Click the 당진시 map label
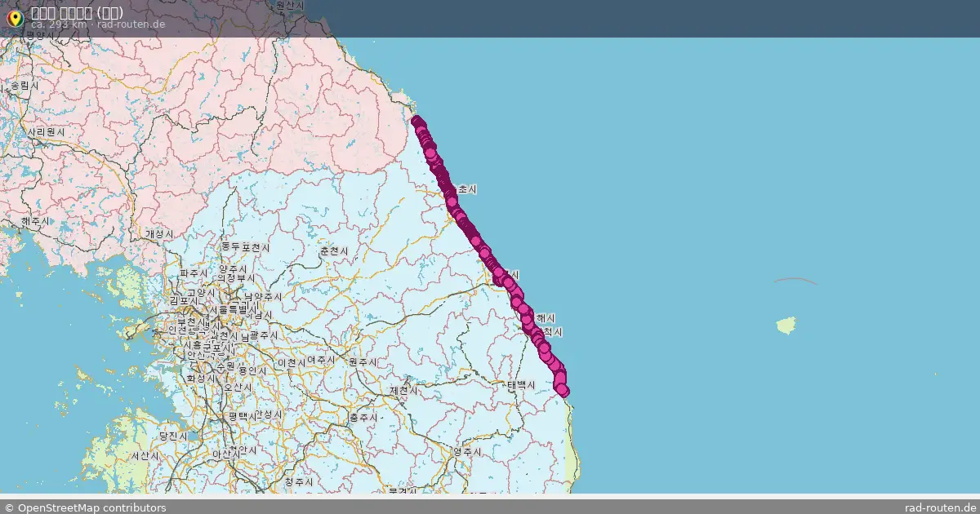 click(173, 436)
